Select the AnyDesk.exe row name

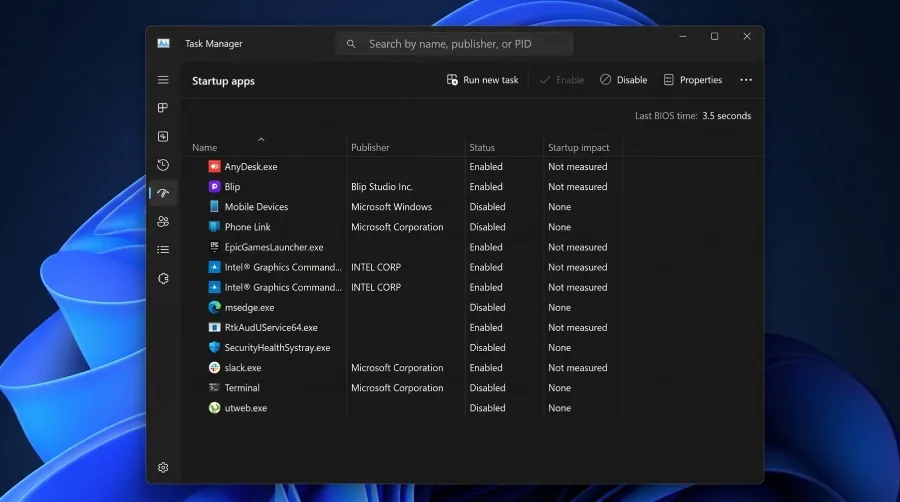pyautogui.click(x=251, y=166)
